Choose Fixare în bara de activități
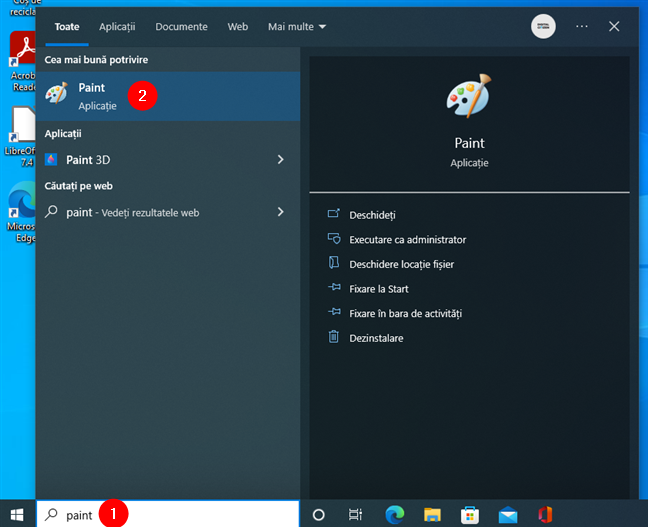The image size is (648, 527). 405,314
